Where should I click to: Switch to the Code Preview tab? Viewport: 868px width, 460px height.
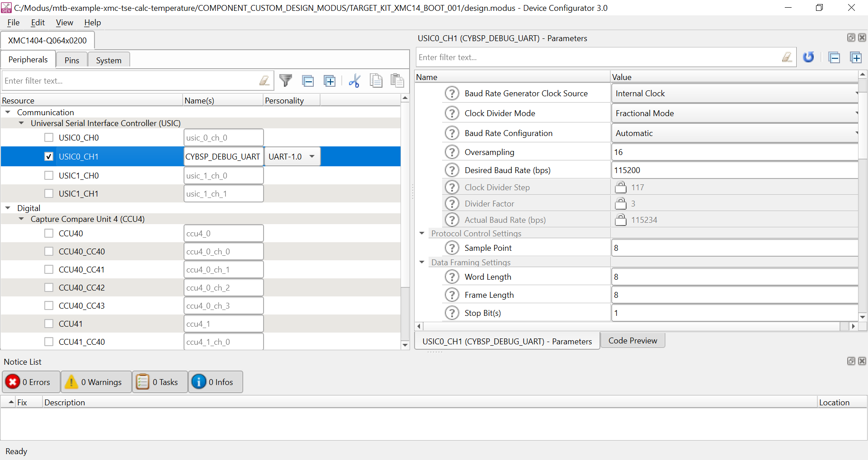click(633, 341)
